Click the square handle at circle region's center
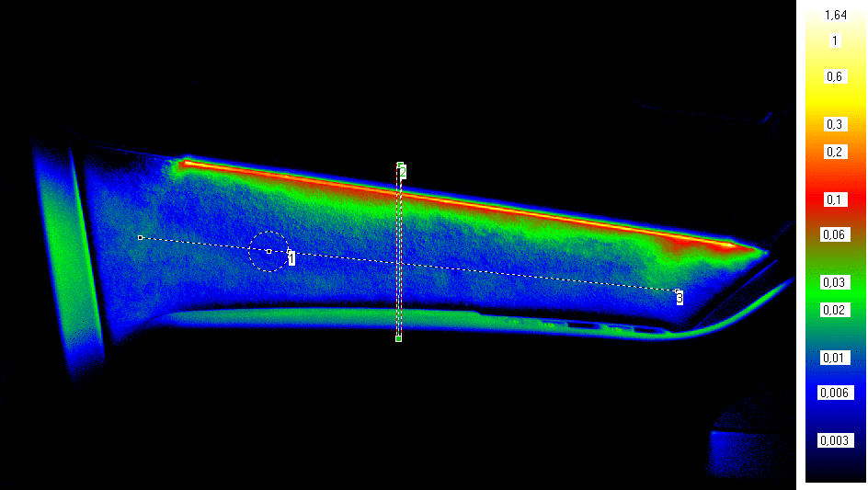 269,251
